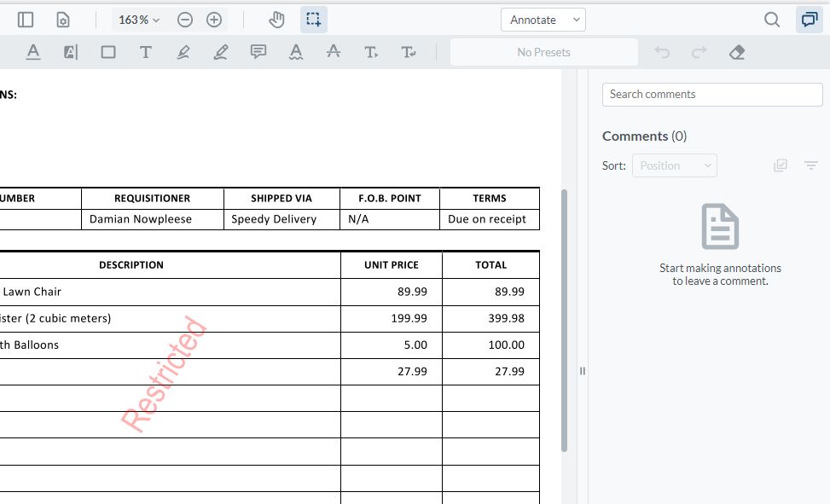The image size is (830, 504).
Task: Open the Sort by Position dropdown
Action: point(675,165)
